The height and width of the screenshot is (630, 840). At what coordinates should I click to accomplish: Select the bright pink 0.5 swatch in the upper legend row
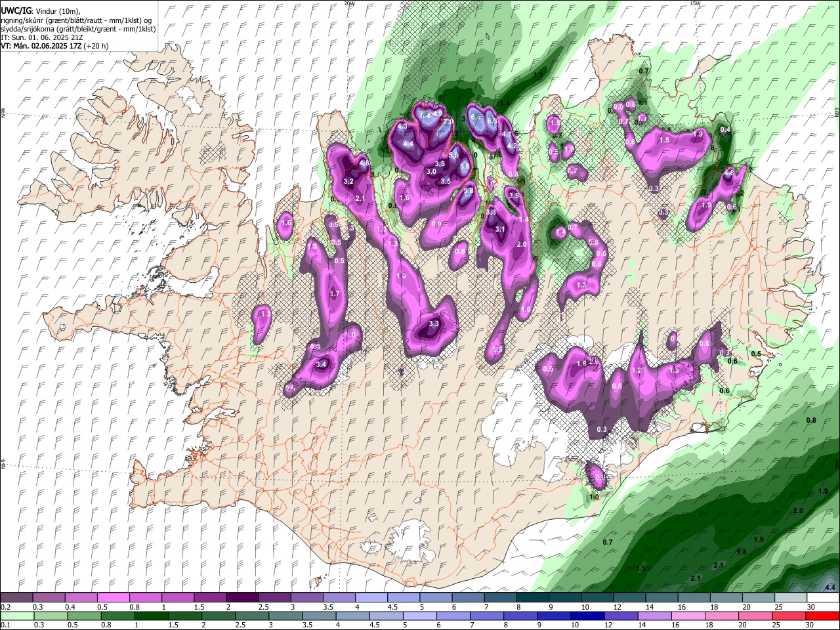tap(112, 598)
